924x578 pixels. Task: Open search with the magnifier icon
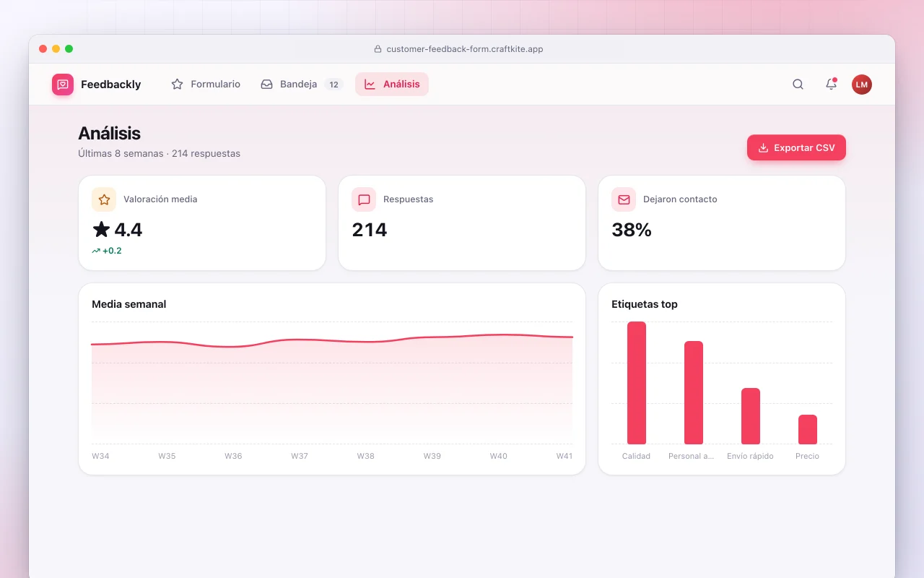tap(798, 85)
